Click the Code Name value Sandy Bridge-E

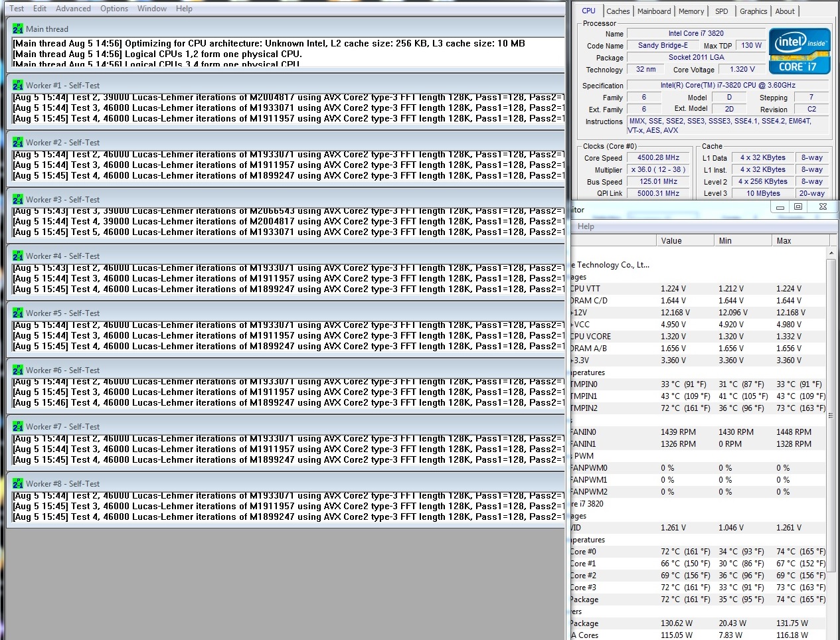coord(663,45)
